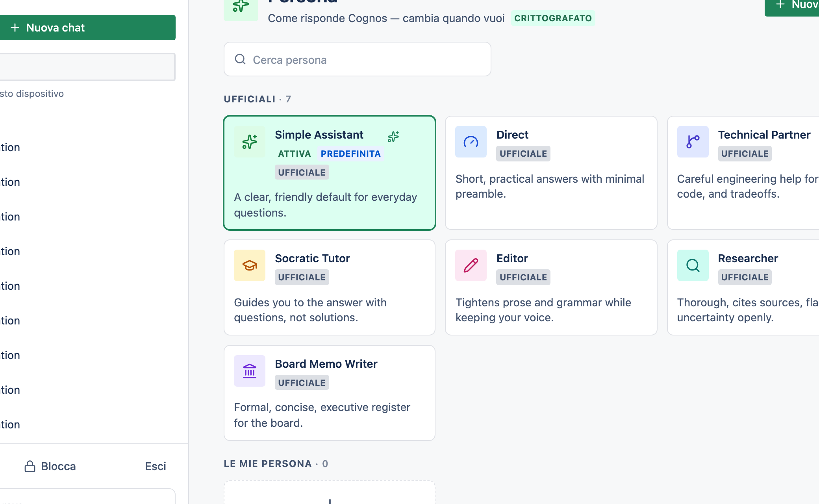Log out using Esci

[156, 466]
